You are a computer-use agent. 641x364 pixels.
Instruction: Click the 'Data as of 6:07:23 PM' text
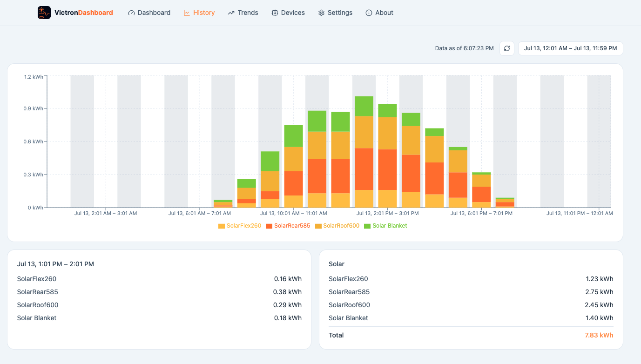pyautogui.click(x=464, y=48)
